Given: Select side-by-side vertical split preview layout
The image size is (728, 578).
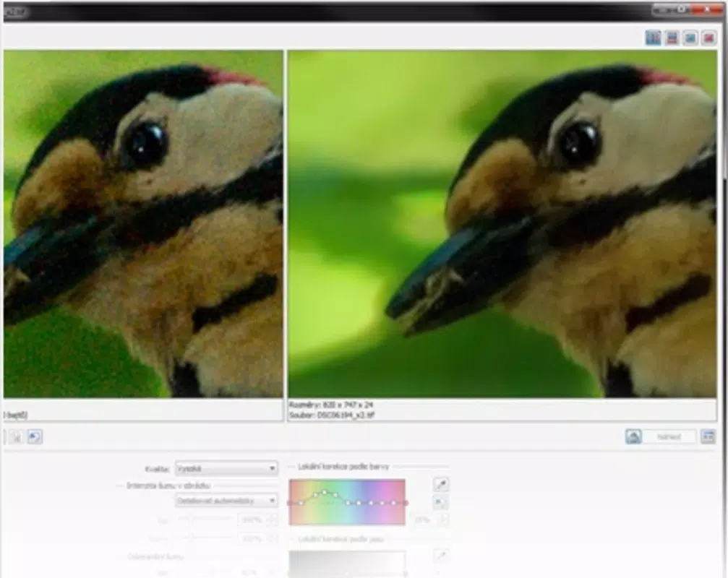Looking at the screenshot, I should click(x=654, y=38).
